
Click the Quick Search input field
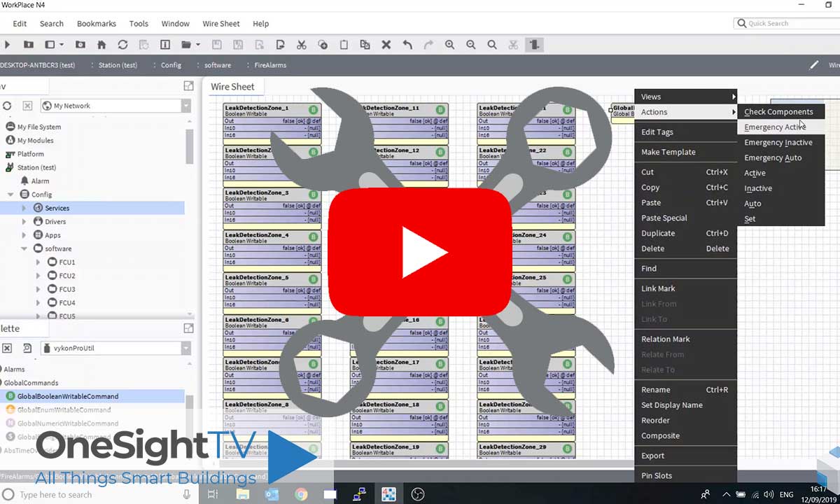click(x=786, y=23)
